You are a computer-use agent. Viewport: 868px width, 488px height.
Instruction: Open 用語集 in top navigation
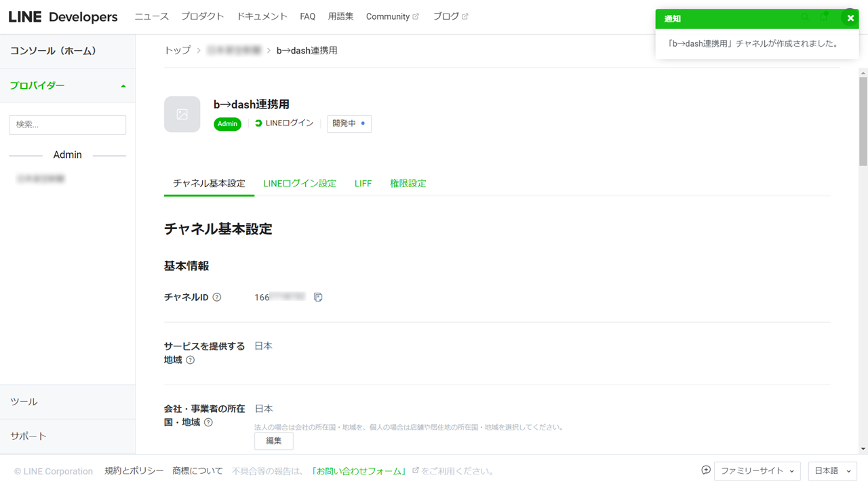[341, 17]
